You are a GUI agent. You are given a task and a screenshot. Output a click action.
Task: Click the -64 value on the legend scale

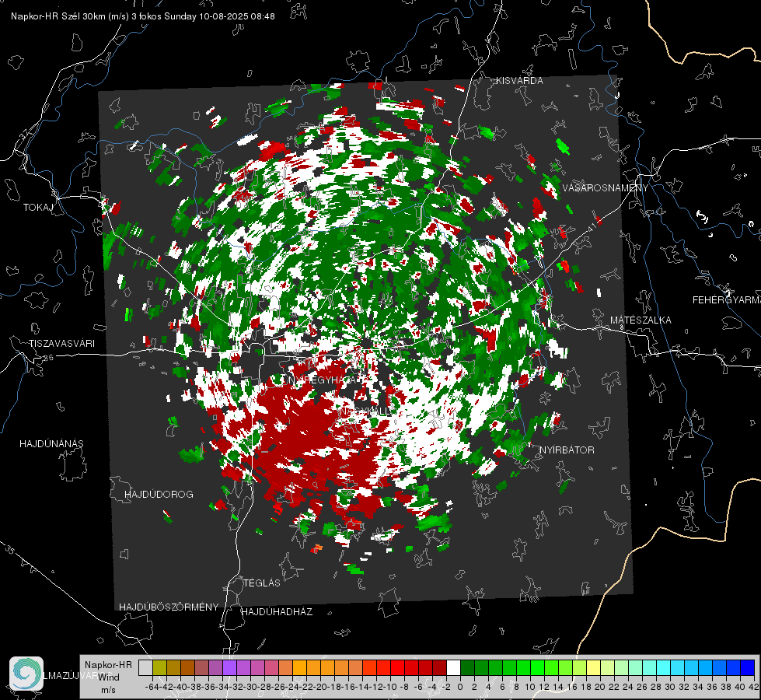[x=152, y=687]
